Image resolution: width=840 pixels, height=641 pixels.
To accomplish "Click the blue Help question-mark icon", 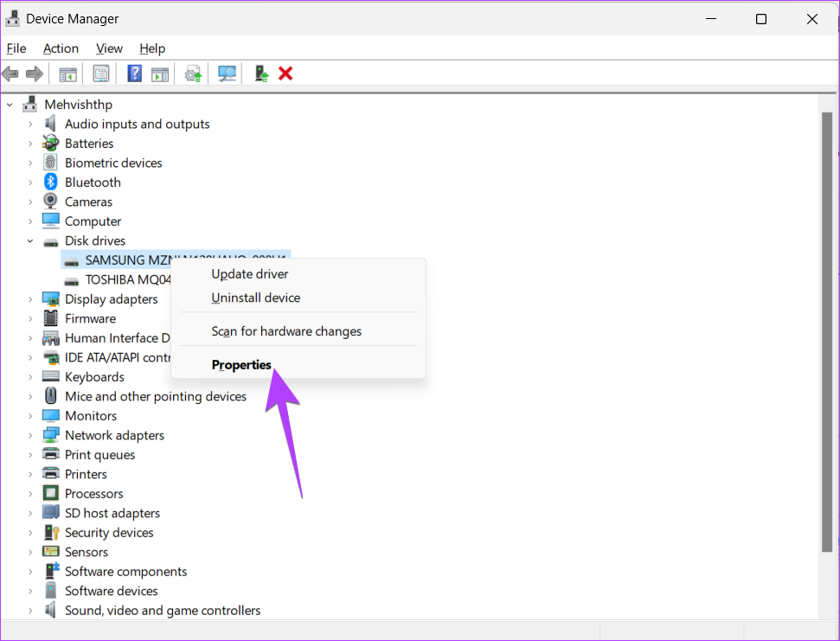I will [134, 74].
